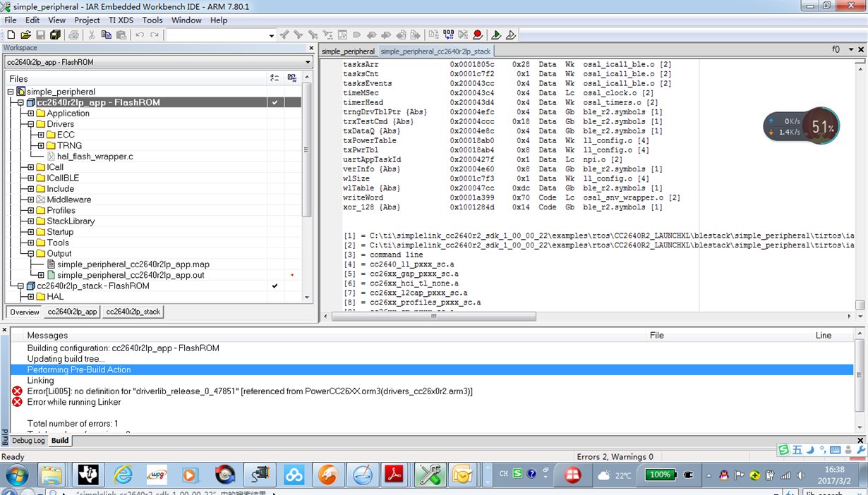Open the Help menu

coord(219,20)
